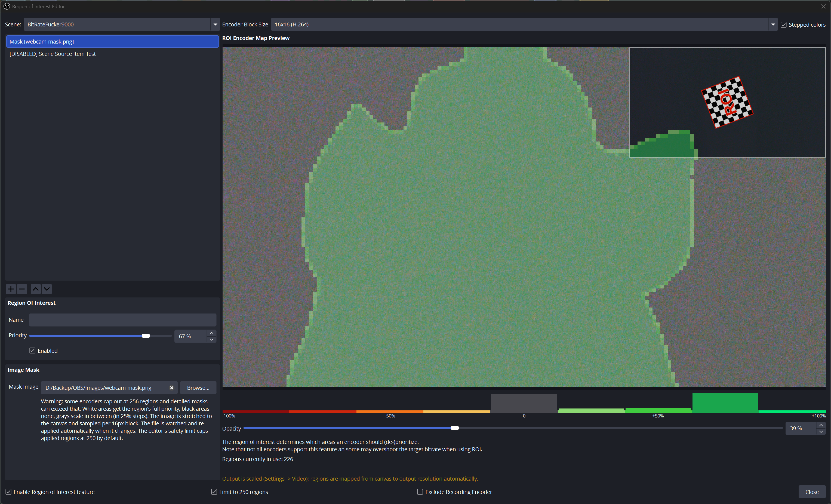Click the tall green bar in the legend histogram
The image size is (831, 504).
[725, 403]
